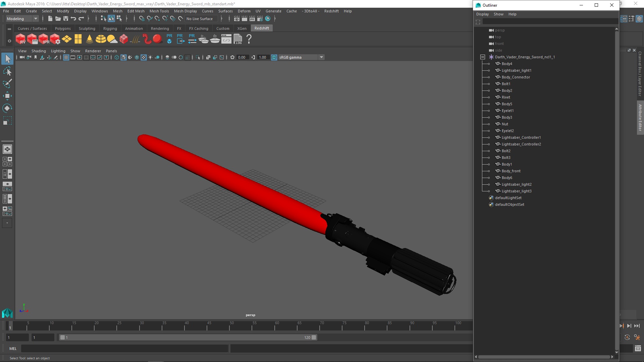644x362 pixels.
Task: Save the current scene
Action: (66, 19)
